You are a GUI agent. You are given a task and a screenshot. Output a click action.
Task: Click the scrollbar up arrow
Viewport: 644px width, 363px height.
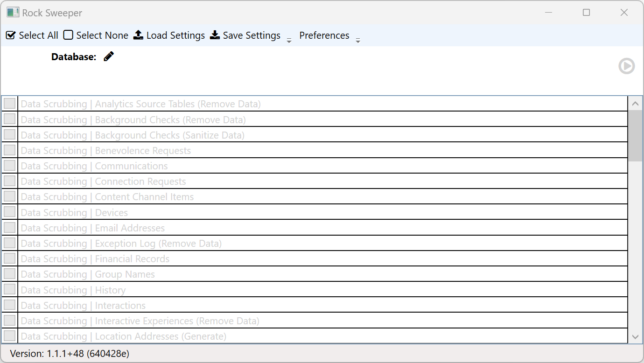pos(635,104)
